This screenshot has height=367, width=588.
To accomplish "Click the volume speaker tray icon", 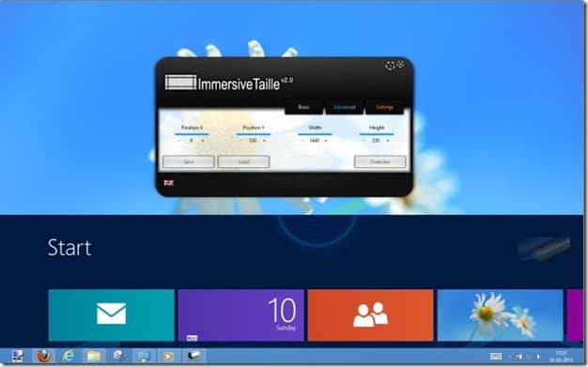I will (539, 357).
